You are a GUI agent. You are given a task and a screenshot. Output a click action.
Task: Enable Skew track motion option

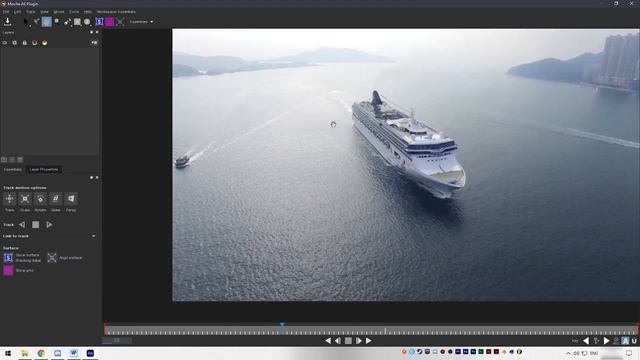(56, 199)
